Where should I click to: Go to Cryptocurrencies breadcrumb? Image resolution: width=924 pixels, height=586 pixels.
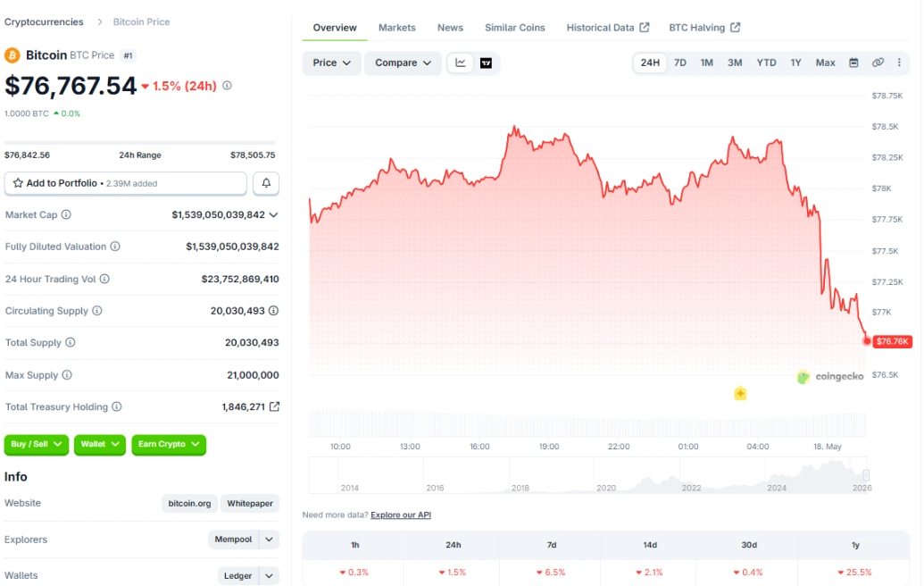[44, 21]
